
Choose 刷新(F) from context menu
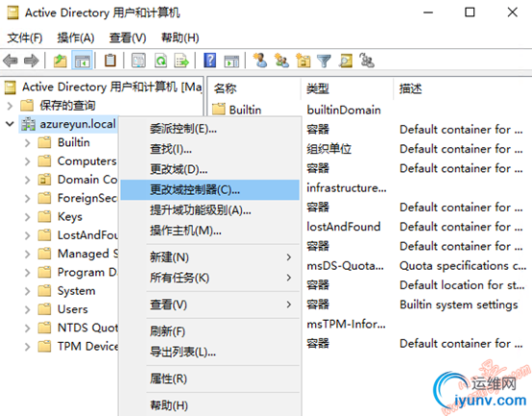click(210, 331)
